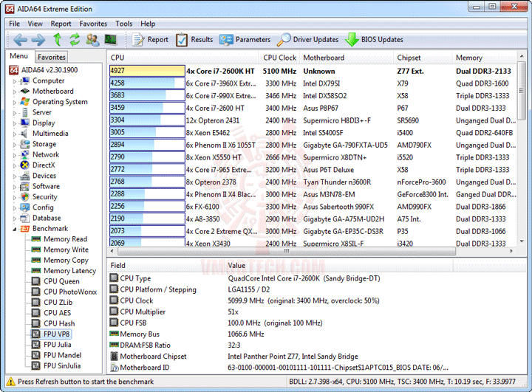Expand the Operating System tree node
The image size is (532, 392).
pyautogui.click(x=14, y=103)
